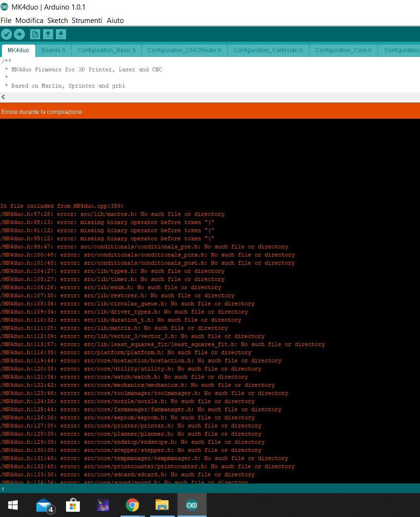Click the editor's left horizontal scroll arrow
420x517 pixels.
point(3,97)
